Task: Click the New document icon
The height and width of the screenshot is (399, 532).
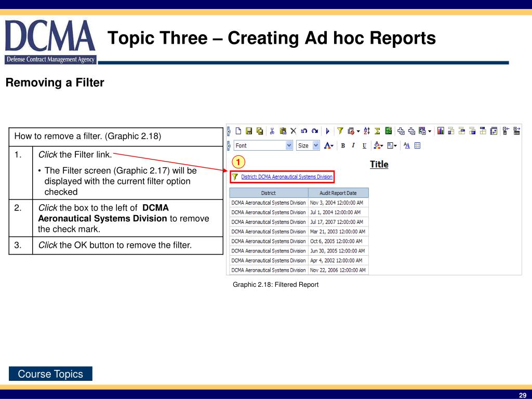Action: (238, 131)
